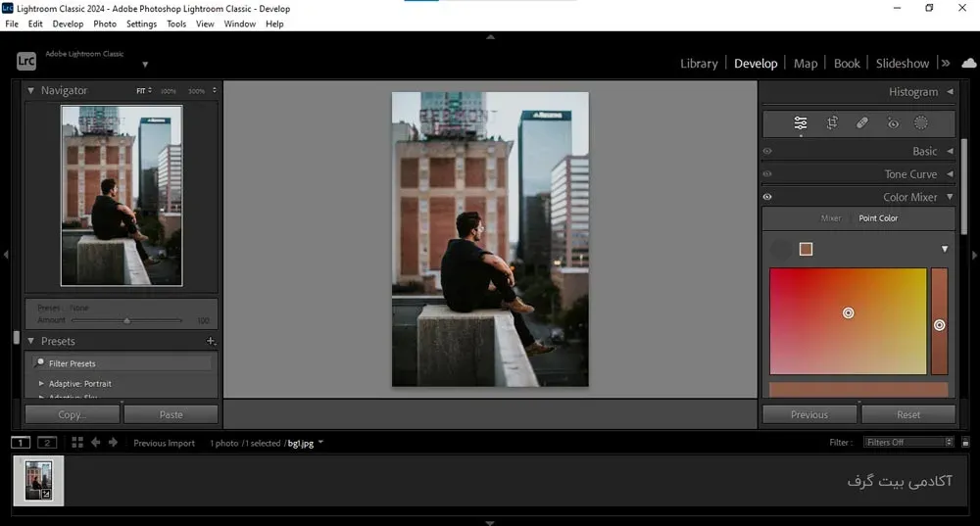This screenshot has height=526, width=980.
Task: Collapse the Navigator panel
Action: point(30,90)
